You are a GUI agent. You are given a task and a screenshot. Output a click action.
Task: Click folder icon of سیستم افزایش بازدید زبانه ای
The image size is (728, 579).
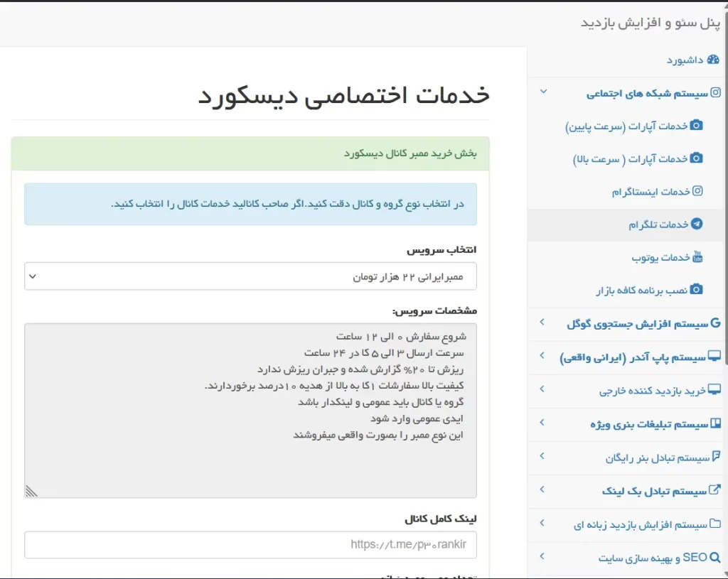[715, 524]
